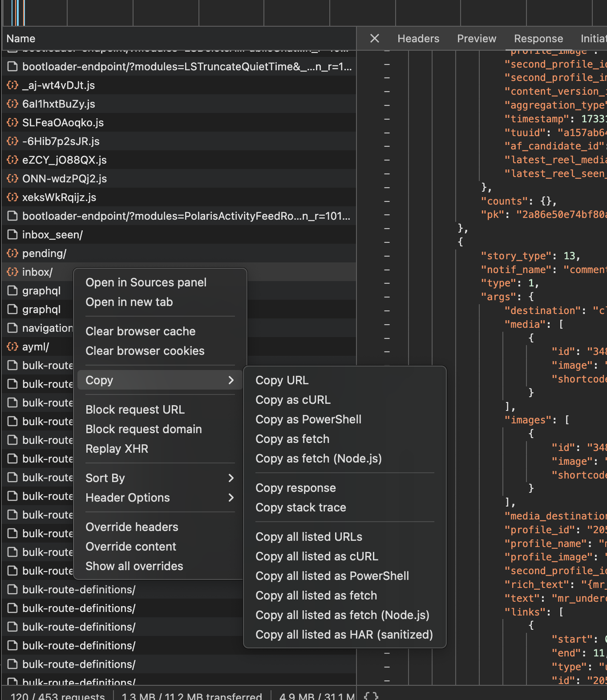Switch to the Preview tab
Viewport: 607px width, 700px height.
click(x=476, y=39)
